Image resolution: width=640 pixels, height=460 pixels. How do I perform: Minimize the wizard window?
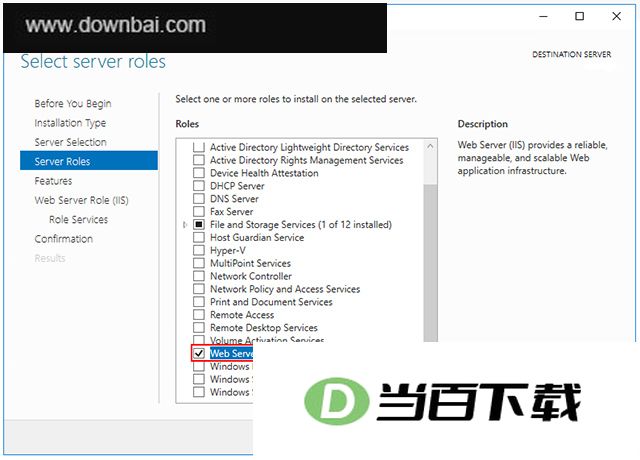[543, 16]
